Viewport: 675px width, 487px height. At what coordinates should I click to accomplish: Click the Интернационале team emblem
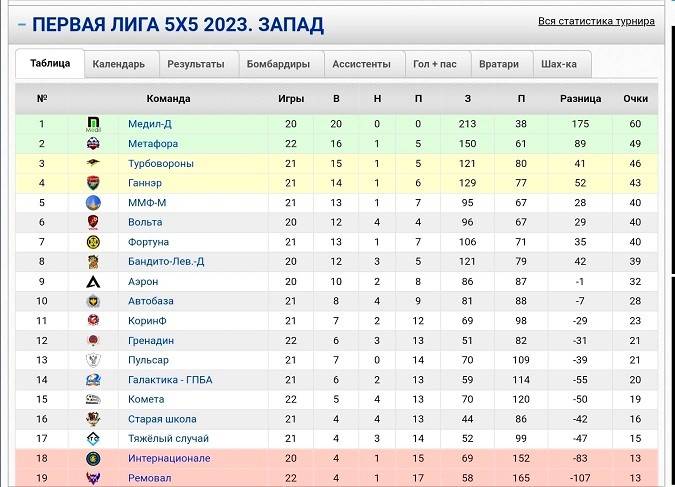(93, 458)
